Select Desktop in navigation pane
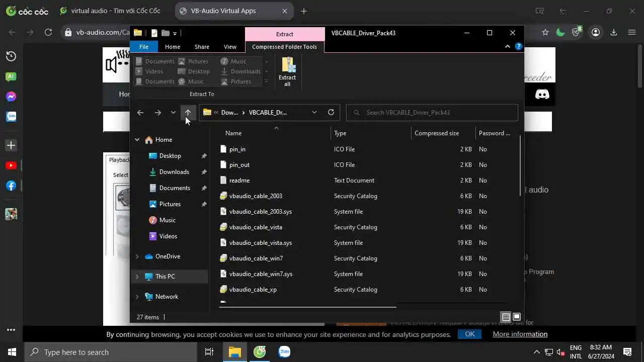Viewport: 644px width, 362px height. pos(170,156)
